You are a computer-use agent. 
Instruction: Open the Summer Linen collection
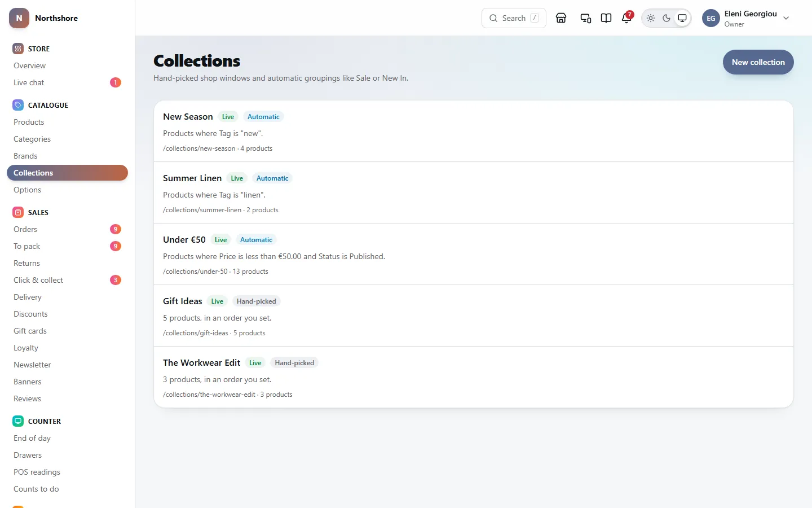pos(474,193)
